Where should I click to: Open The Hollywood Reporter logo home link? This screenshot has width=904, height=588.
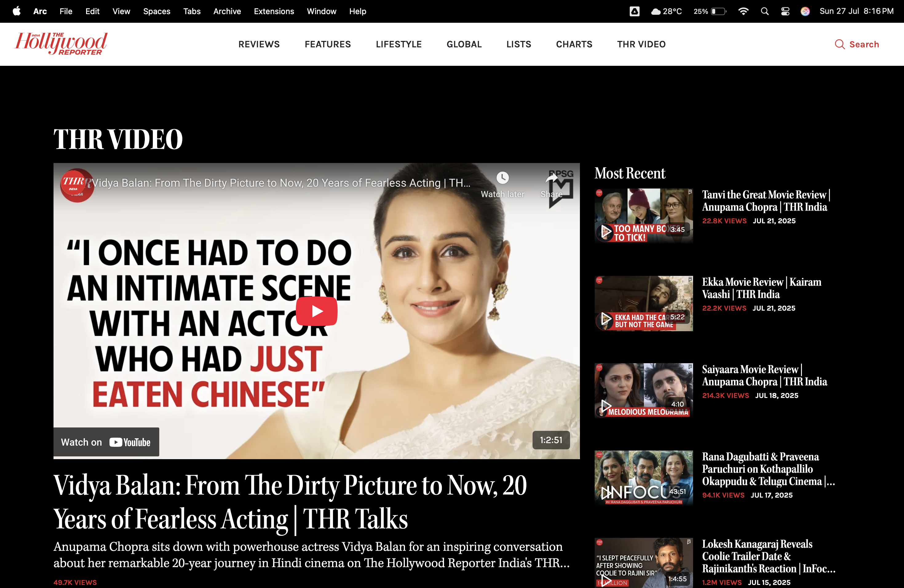point(61,44)
